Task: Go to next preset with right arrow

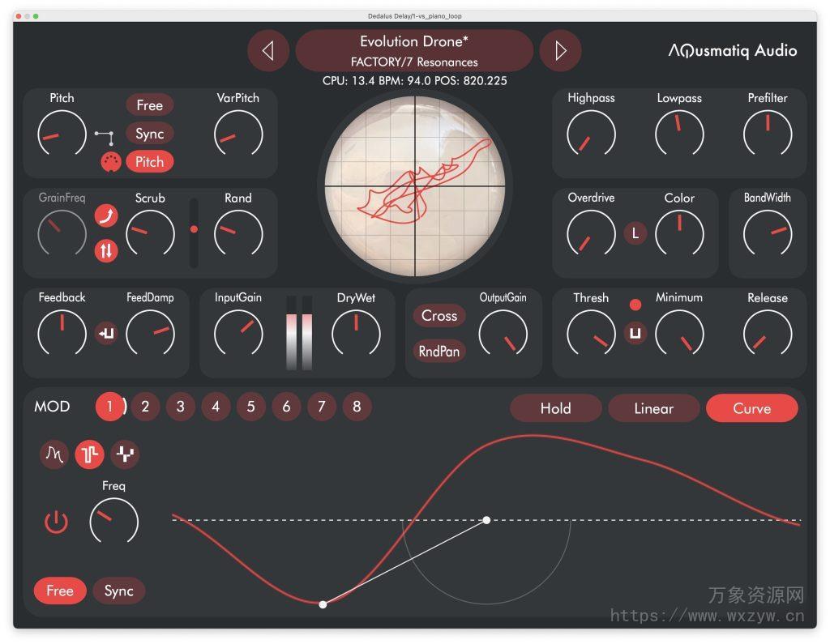Action: coord(561,50)
